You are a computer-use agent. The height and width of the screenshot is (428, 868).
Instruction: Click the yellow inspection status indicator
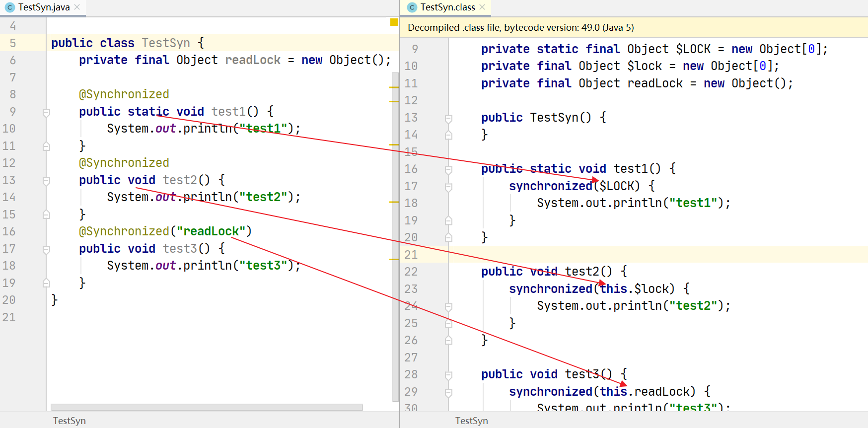click(x=394, y=22)
